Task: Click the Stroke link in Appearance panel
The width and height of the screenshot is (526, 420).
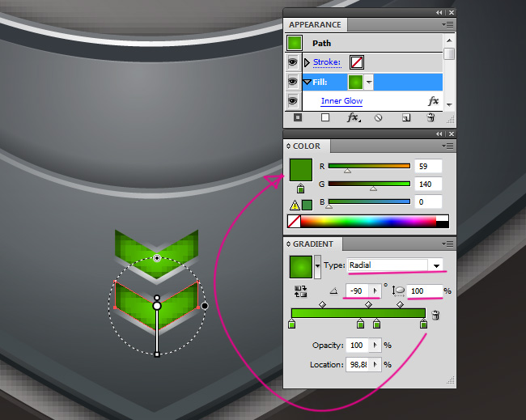Action: click(x=328, y=62)
